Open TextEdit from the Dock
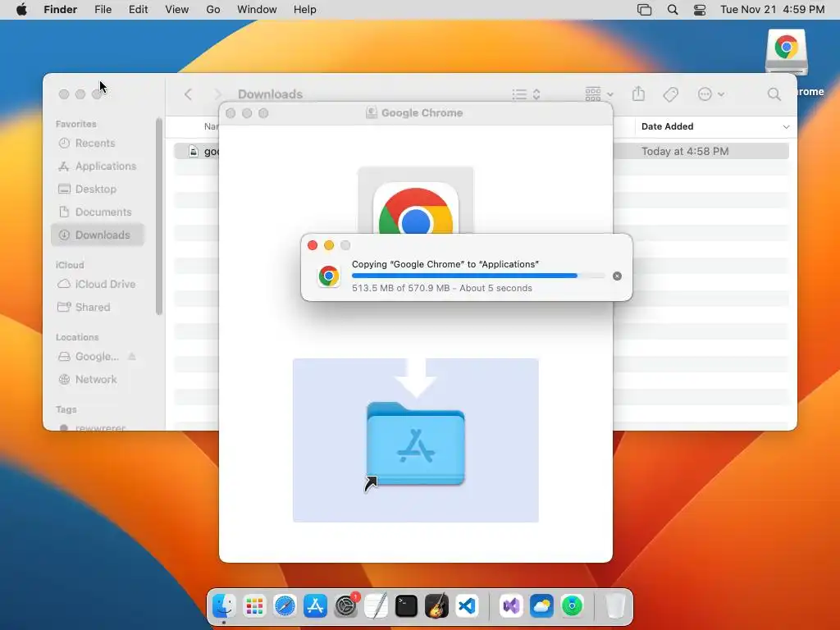Screen dimensions: 840x630 click(376, 606)
